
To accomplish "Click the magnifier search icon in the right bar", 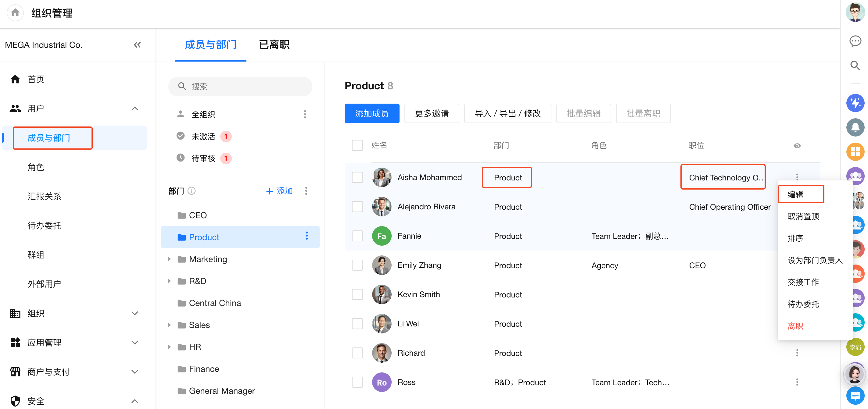I will click(x=855, y=65).
